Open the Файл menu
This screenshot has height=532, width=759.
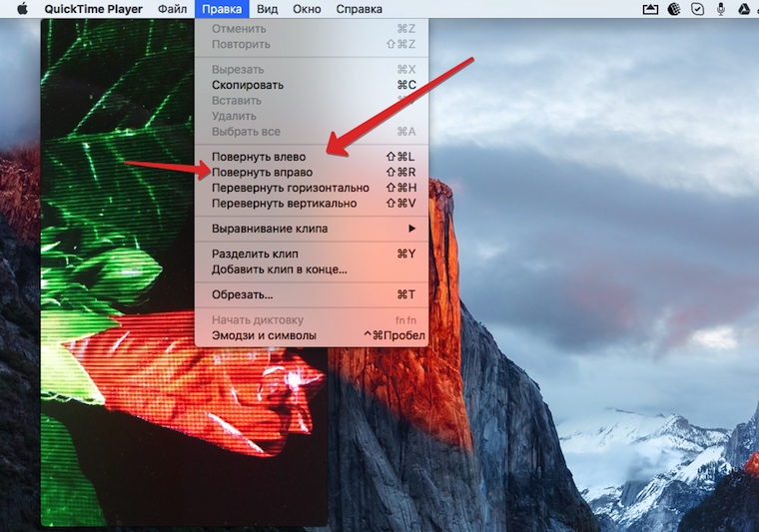(173, 9)
